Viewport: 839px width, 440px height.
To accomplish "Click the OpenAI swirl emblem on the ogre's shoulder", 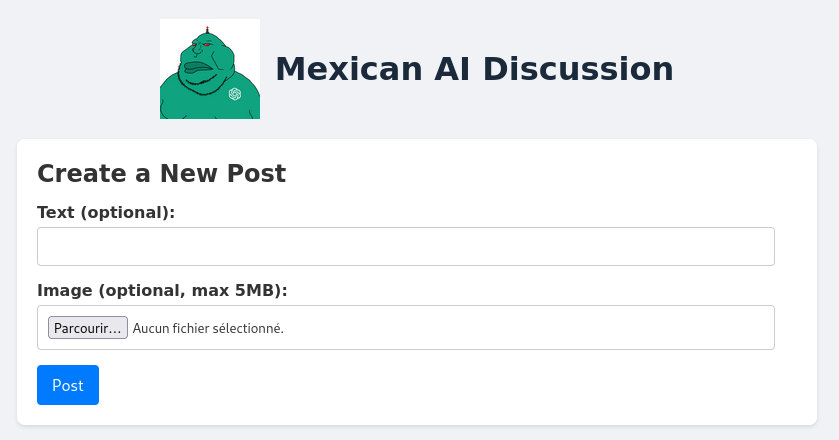I will pos(235,94).
